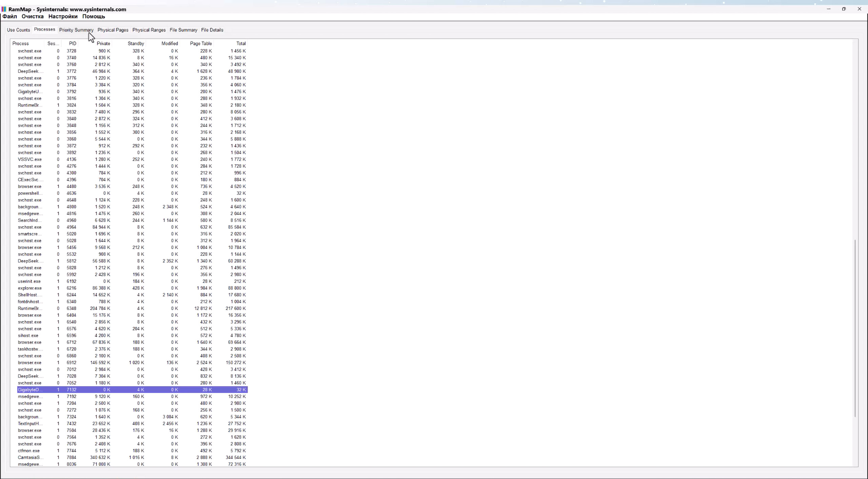The image size is (868, 479).
Task: Click the 3 084 K modified value
Action: (170, 417)
